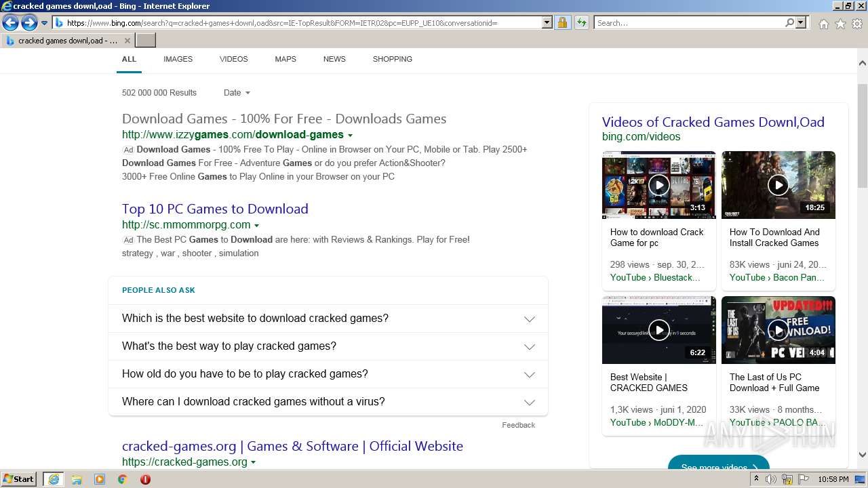
Task: Open a new blank tab
Action: [146, 41]
